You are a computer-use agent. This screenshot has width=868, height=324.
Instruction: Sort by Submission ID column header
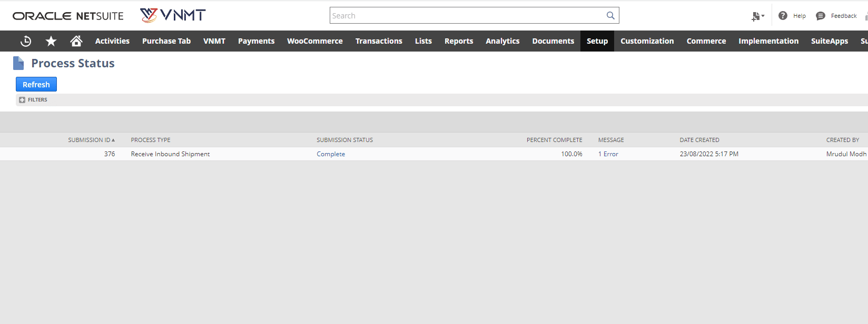click(91, 140)
